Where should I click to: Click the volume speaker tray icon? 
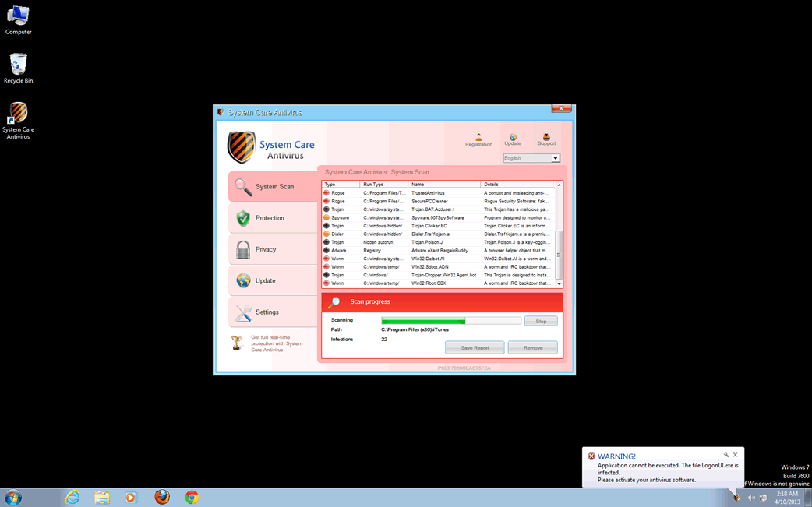pos(751,498)
